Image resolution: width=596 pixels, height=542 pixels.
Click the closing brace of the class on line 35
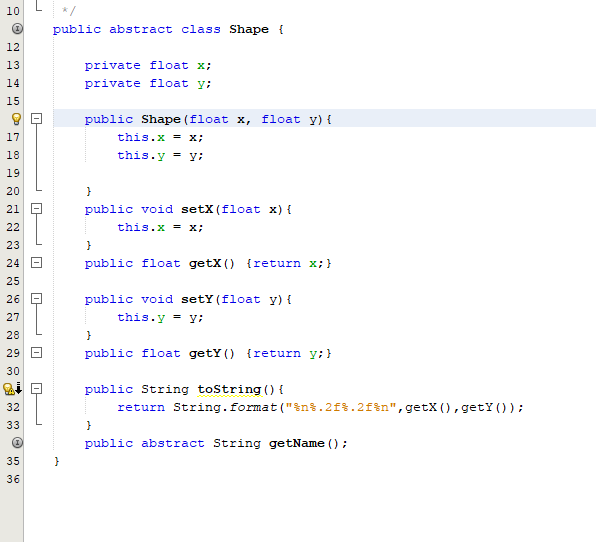57,461
